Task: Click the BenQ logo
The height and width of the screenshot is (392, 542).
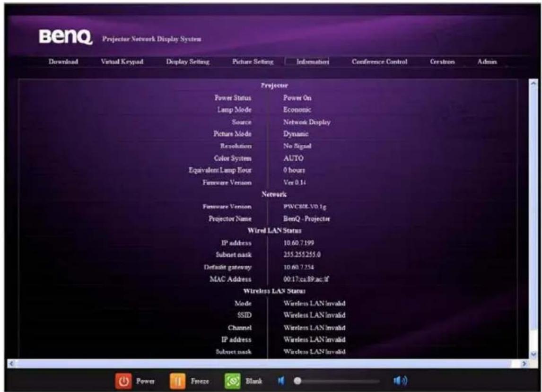Action: point(66,36)
